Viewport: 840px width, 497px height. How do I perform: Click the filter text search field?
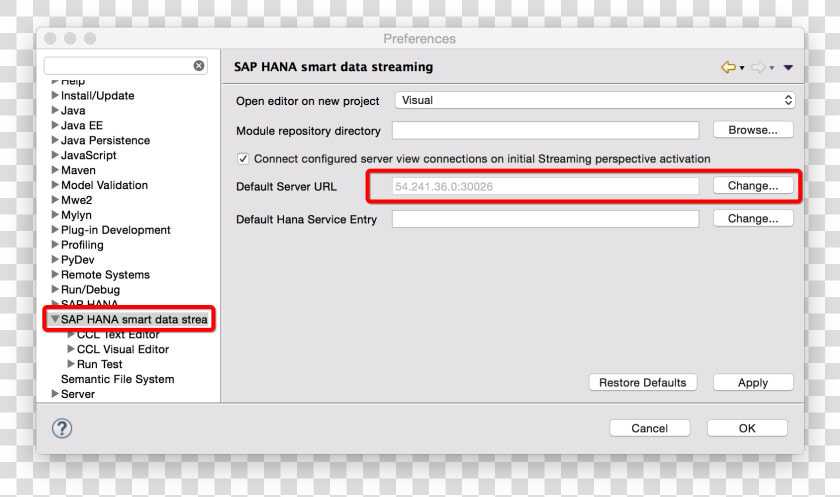click(x=118, y=65)
